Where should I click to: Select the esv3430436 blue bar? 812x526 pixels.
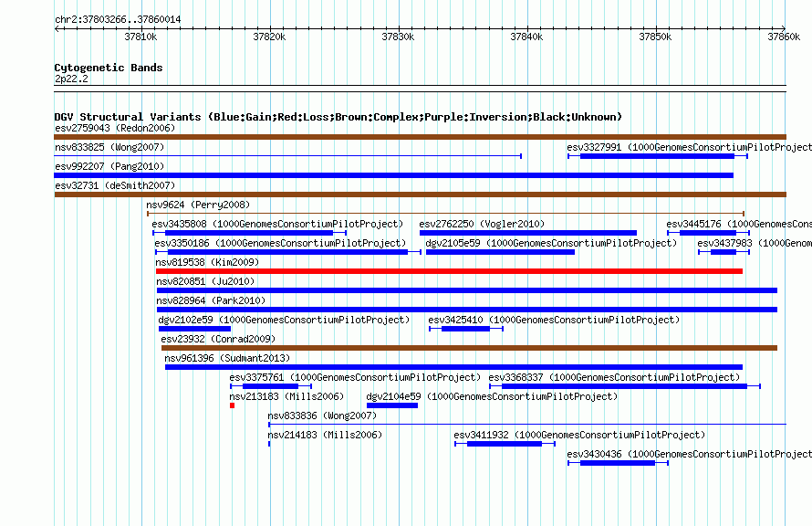click(x=618, y=463)
